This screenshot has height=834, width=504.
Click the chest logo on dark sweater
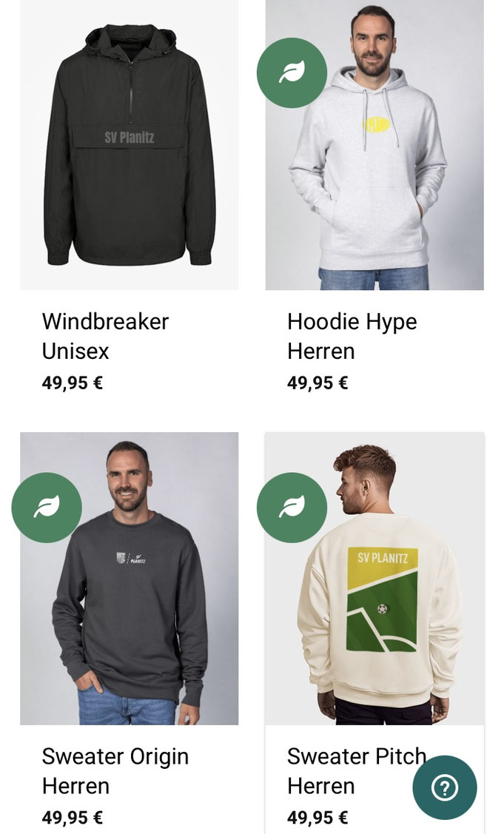pyautogui.click(x=131, y=558)
